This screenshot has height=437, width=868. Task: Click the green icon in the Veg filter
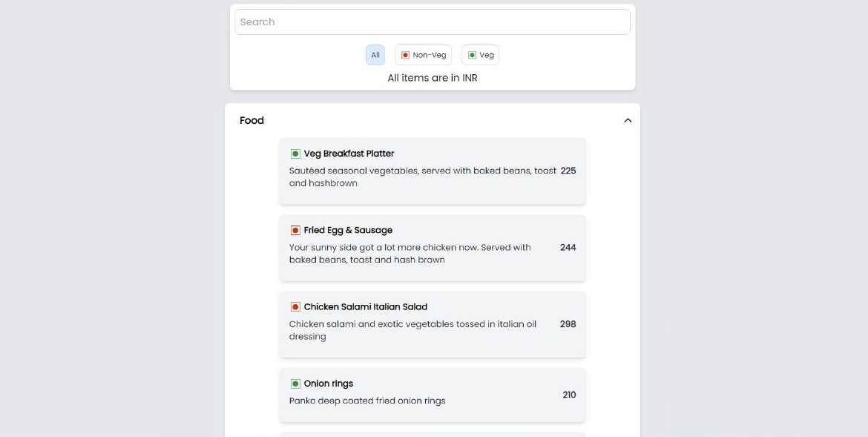pos(472,55)
